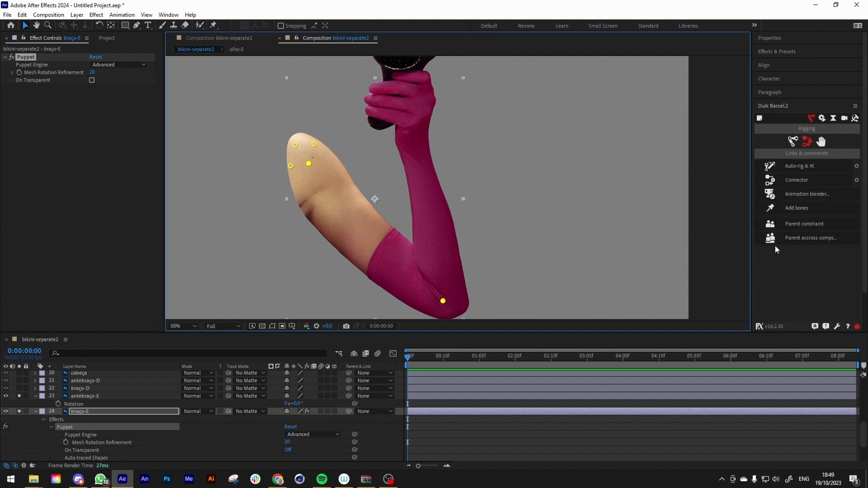This screenshot has width=868, height=488.
Task: Click the Duik Add bones icon
Action: pyautogui.click(x=770, y=208)
